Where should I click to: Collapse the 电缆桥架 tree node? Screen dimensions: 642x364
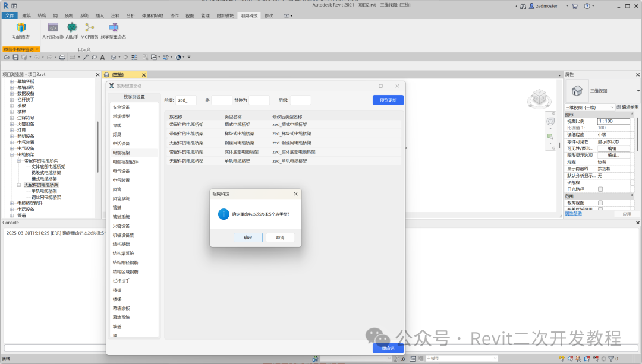tap(12, 154)
